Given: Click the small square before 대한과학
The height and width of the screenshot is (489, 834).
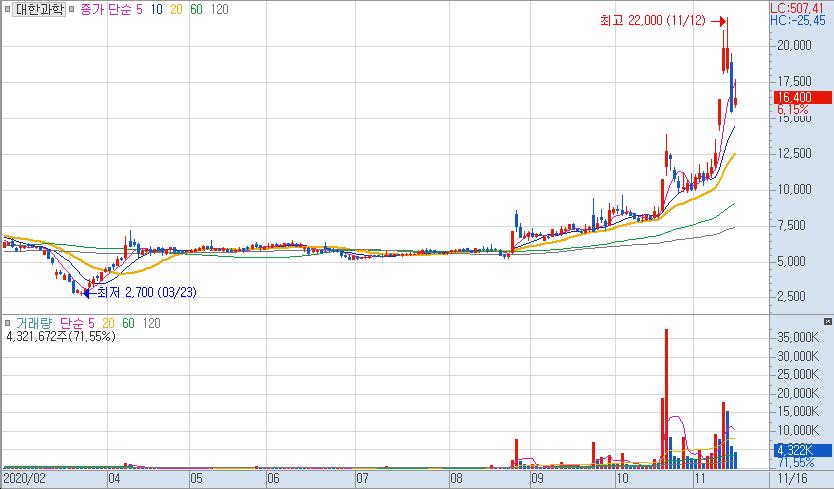Looking at the screenshot, I should click(7, 9).
